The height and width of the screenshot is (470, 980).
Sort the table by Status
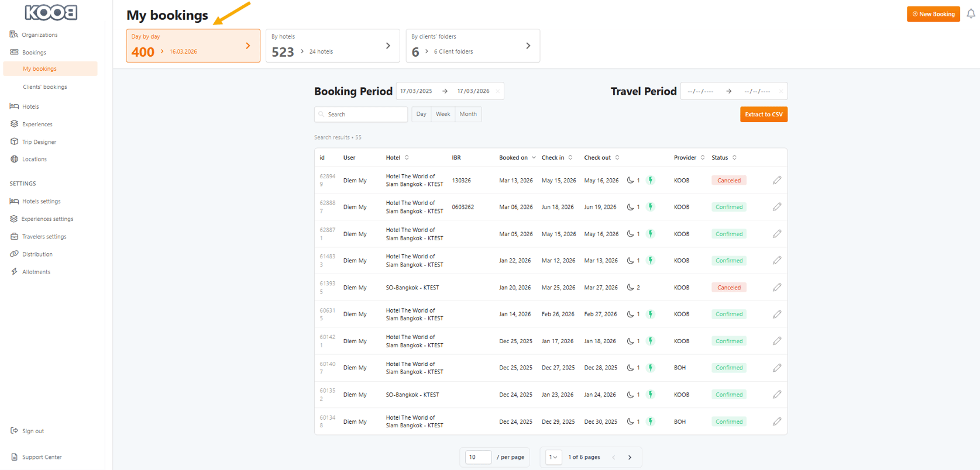point(734,158)
